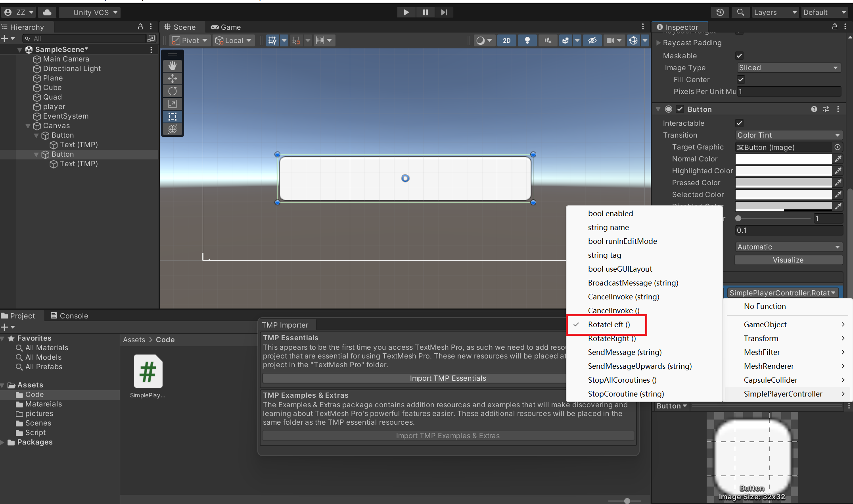Toggle the Maskable checkbox
This screenshot has height=504, width=853.
pos(739,56)
